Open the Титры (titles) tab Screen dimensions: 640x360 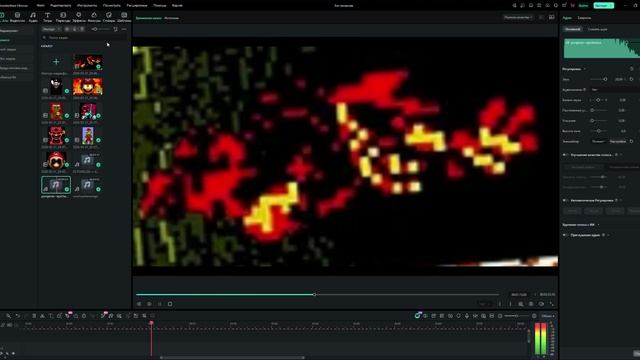48,17
